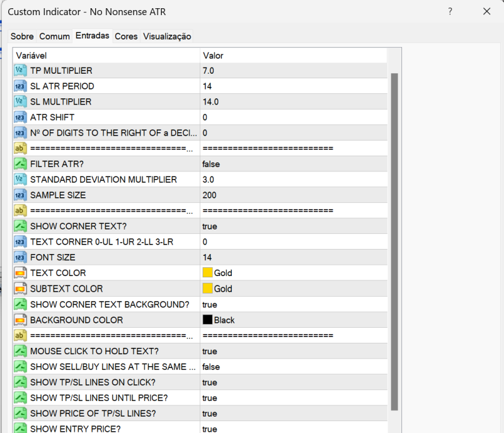Image resolution: width=504 pixels, height=433 pixels.
Task: Click the TEXT COLOR row color-type icon
Action: (20, 273)
